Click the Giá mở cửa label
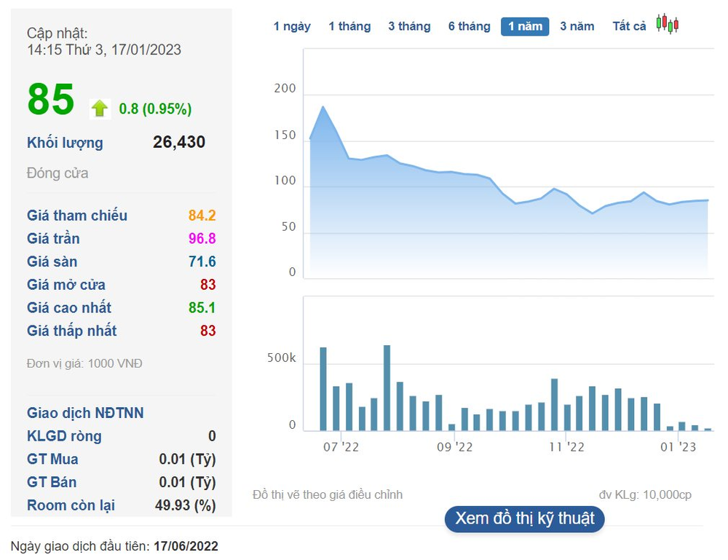Screen dimensions: 728x560 click(66, 285)
